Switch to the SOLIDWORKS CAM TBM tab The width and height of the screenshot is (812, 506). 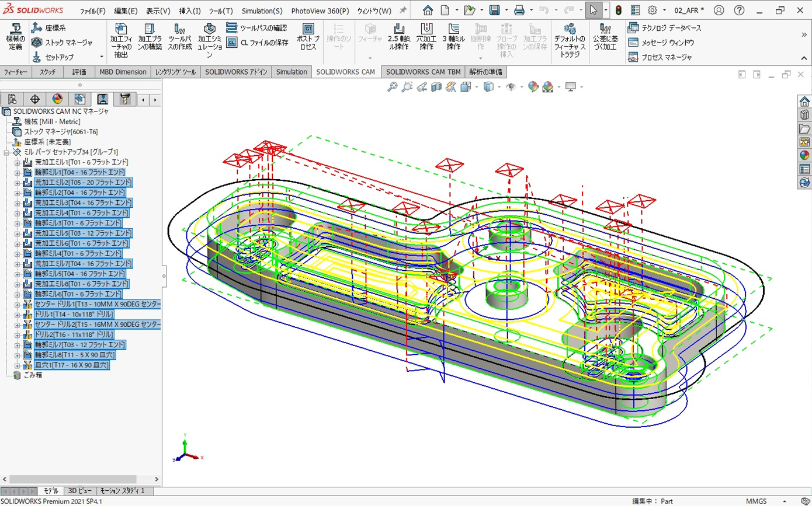click(x=424, y=72)
